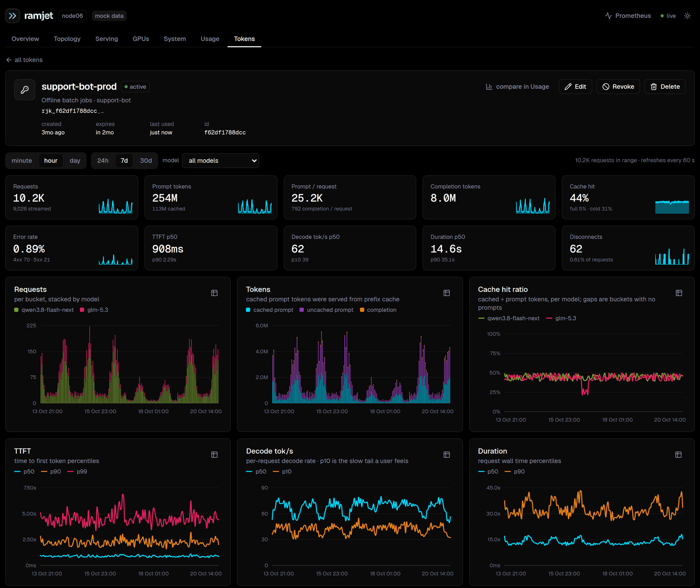Click the Error rate 0.89% value

pos(29,249)
